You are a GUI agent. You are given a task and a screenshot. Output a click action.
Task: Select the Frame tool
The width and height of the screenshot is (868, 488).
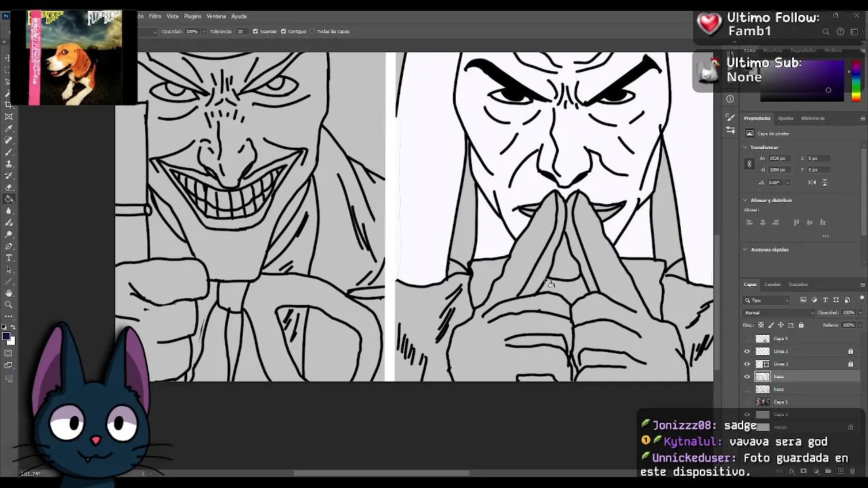click(9, 117)
